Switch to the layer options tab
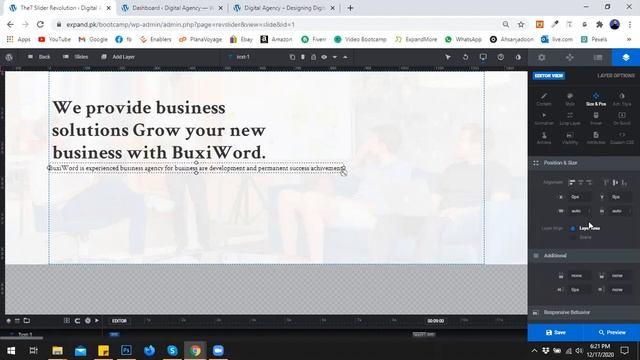 point(626,57)
